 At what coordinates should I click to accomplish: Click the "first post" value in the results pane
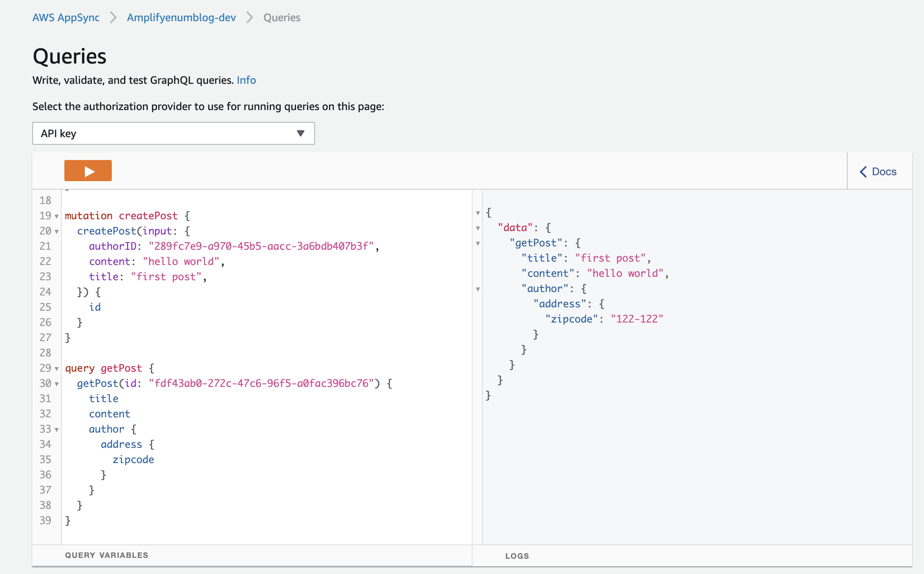(610, 258)
